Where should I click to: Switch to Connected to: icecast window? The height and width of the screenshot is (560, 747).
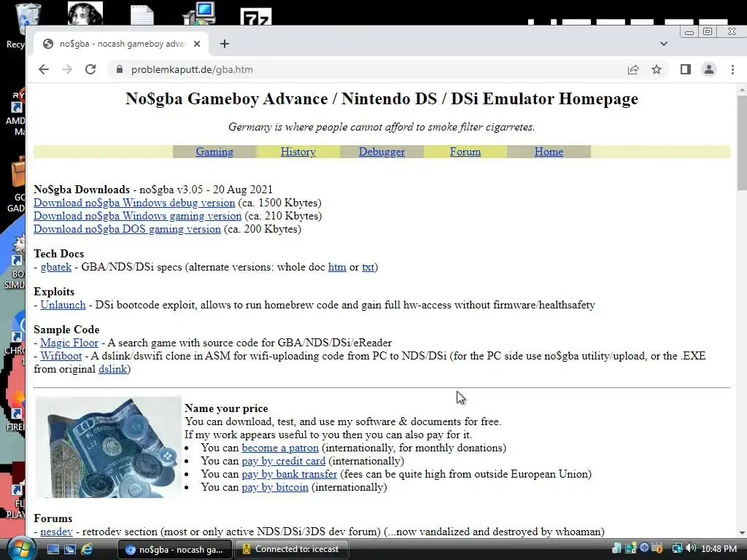click(x=291, y=550)
